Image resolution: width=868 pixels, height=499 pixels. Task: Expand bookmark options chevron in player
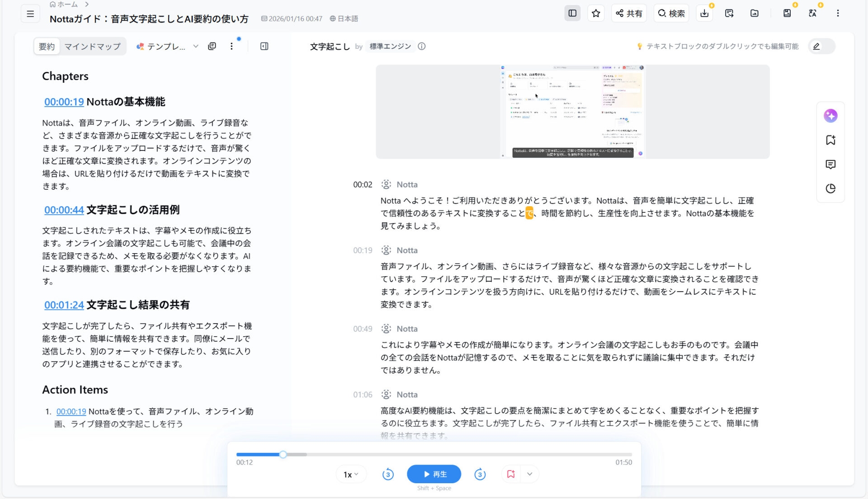(530, 474)
